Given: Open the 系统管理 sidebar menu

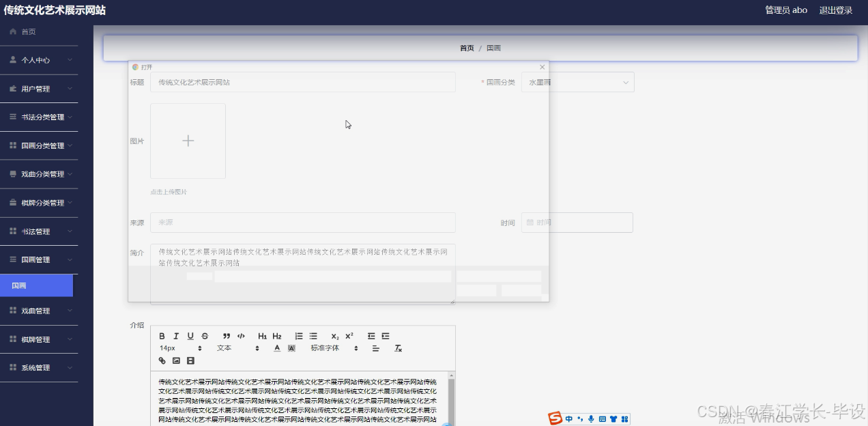Looking at the screenshot, I should click(39, 367).
